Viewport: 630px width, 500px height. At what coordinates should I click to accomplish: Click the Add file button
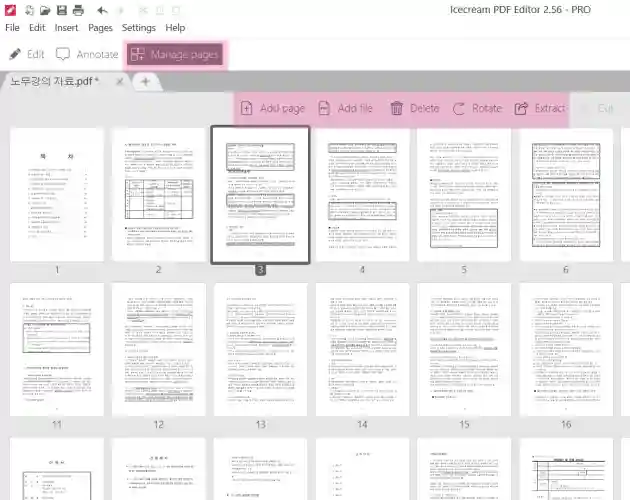tap(345, 109)
